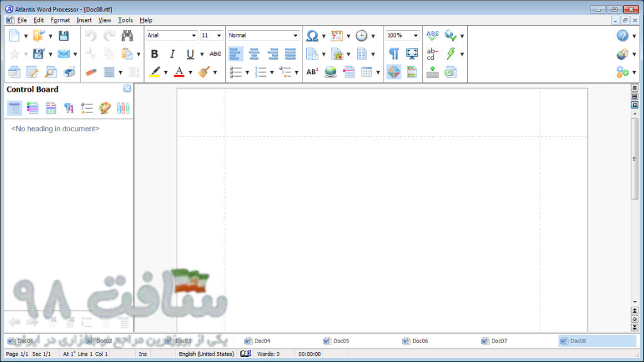The image size is (644, 362).
Task: Toggle Underline formatting
Action: [190, 54]
